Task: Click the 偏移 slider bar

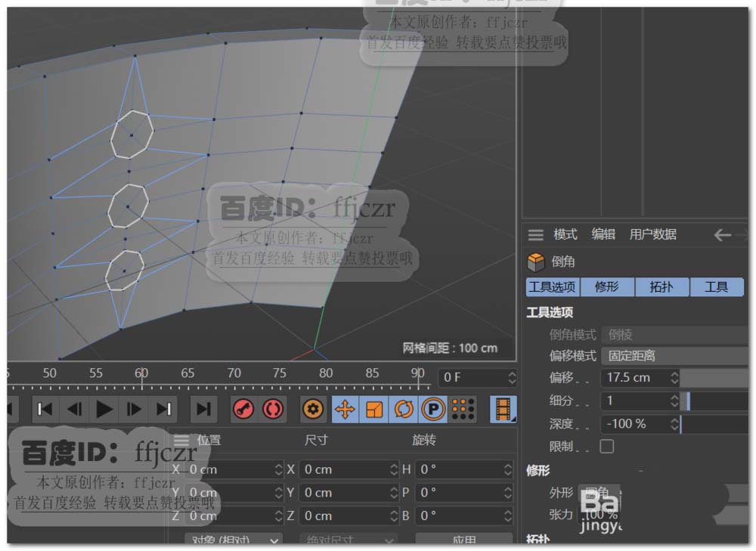Action: pos(714,377)
